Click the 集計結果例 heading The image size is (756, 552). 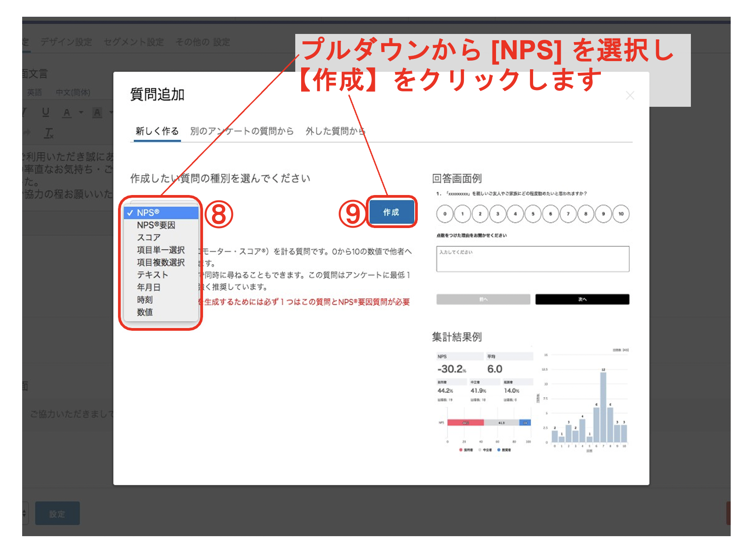457,337
